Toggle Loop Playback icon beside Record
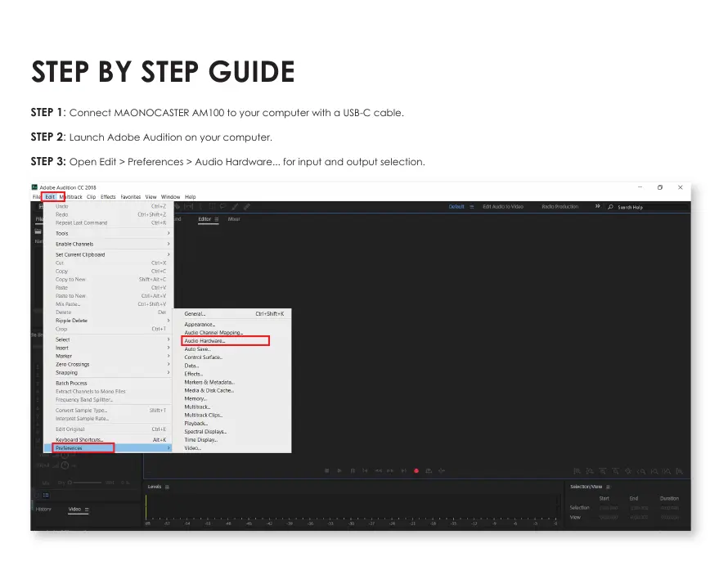Viewport: 728px width, 566px height. 429,471
